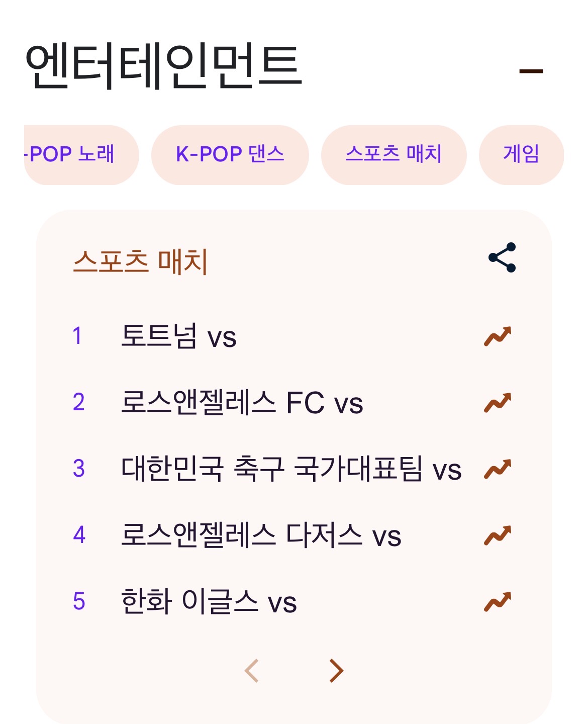Click trending arrow beside 로스앤젤레스 다저스 vs
588x724 pixels.
[498, 535]
